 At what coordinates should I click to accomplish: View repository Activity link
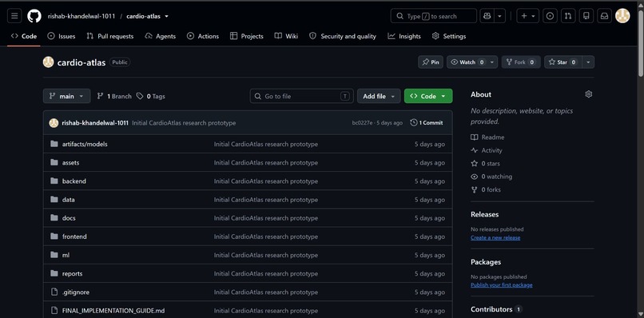tap(487, 150)
